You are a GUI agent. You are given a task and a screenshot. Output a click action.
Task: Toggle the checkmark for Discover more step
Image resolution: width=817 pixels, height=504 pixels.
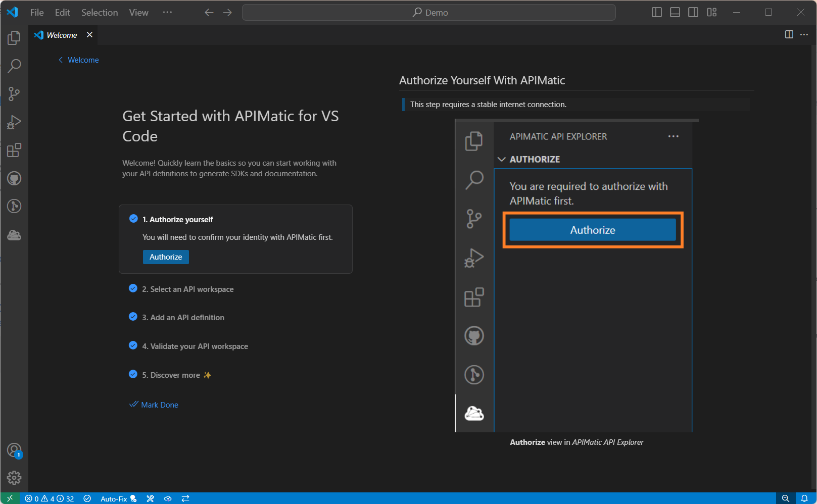point(133,374)
